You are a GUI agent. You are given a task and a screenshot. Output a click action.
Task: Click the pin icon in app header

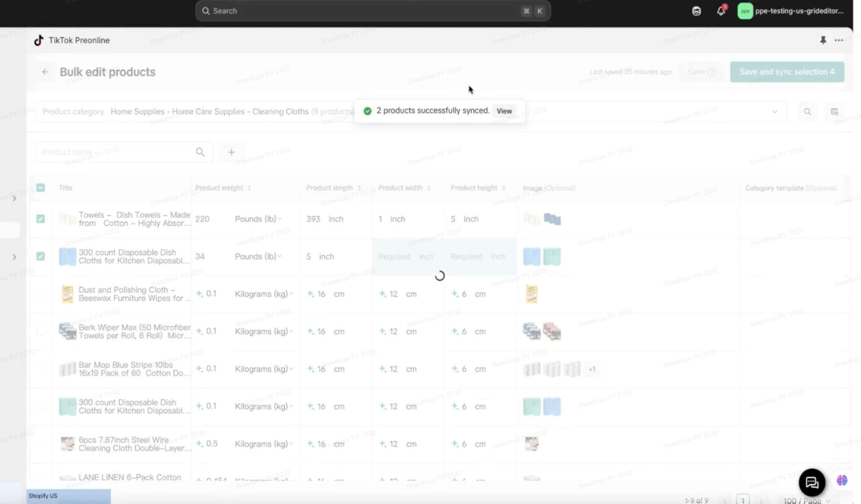coord(823,40)
